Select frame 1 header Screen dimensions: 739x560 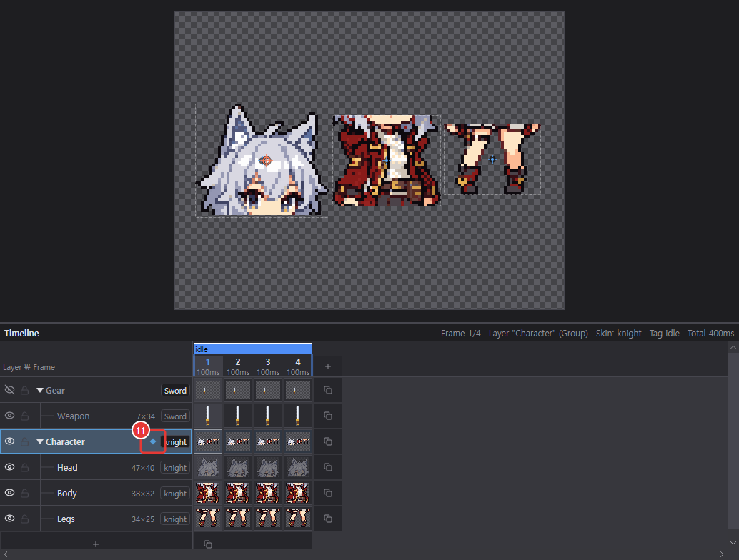click(x=208, y=366)
